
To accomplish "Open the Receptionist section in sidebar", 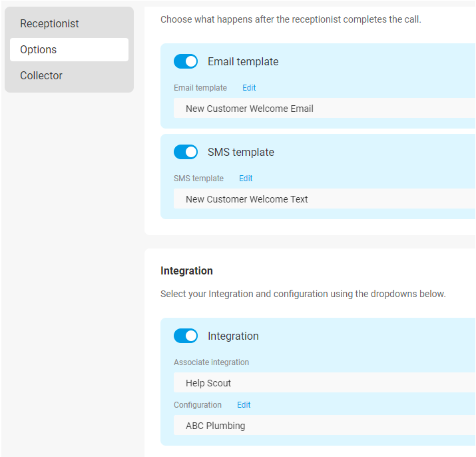I will click(x=69, y=24).
